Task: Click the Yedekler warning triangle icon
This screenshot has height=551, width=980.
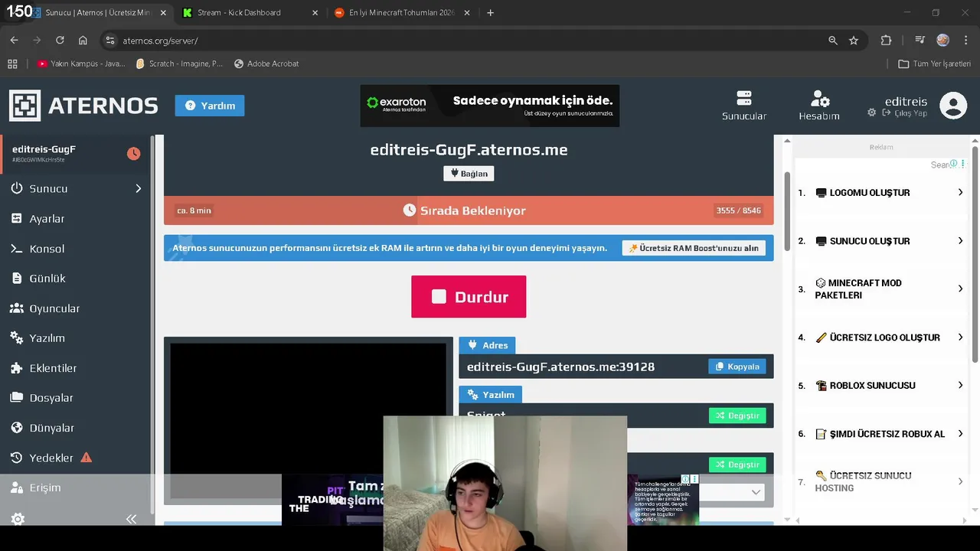Action: click(87, 458)
